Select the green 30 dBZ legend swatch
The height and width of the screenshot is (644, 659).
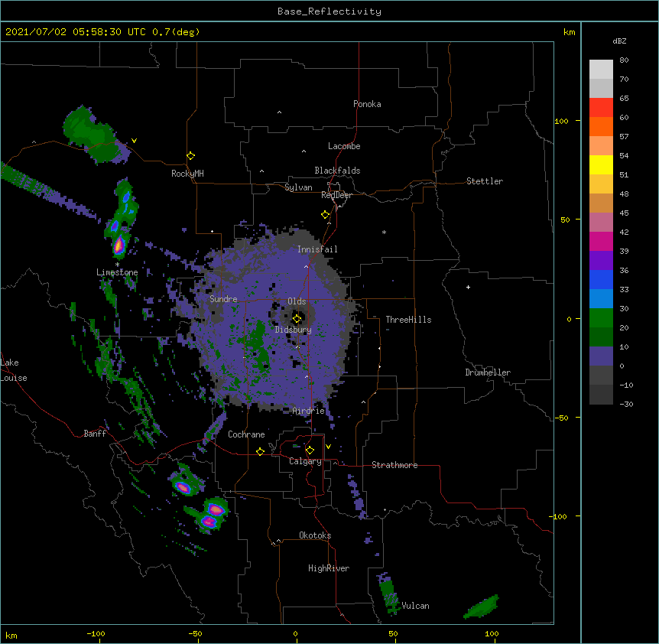pyautogui.click(x=601, y=318)
